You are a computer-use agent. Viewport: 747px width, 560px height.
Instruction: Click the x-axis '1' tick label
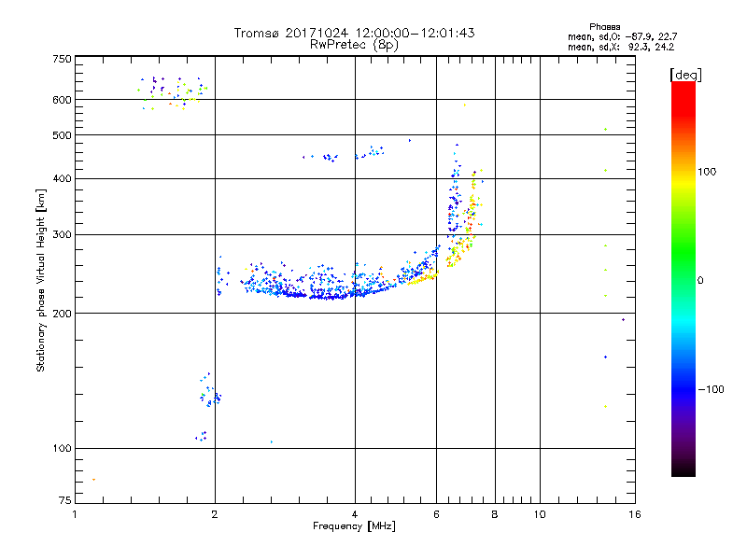(75, 514)
